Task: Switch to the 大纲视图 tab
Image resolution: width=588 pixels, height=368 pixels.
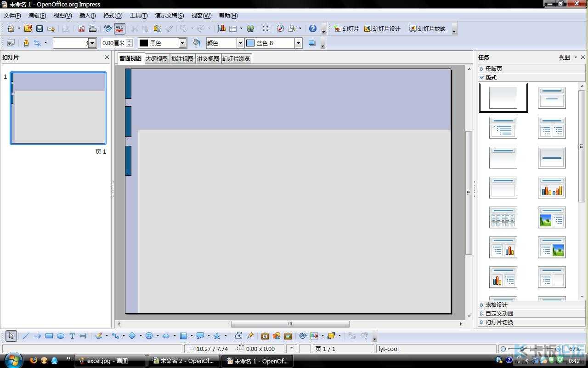Action: point(157,58)
